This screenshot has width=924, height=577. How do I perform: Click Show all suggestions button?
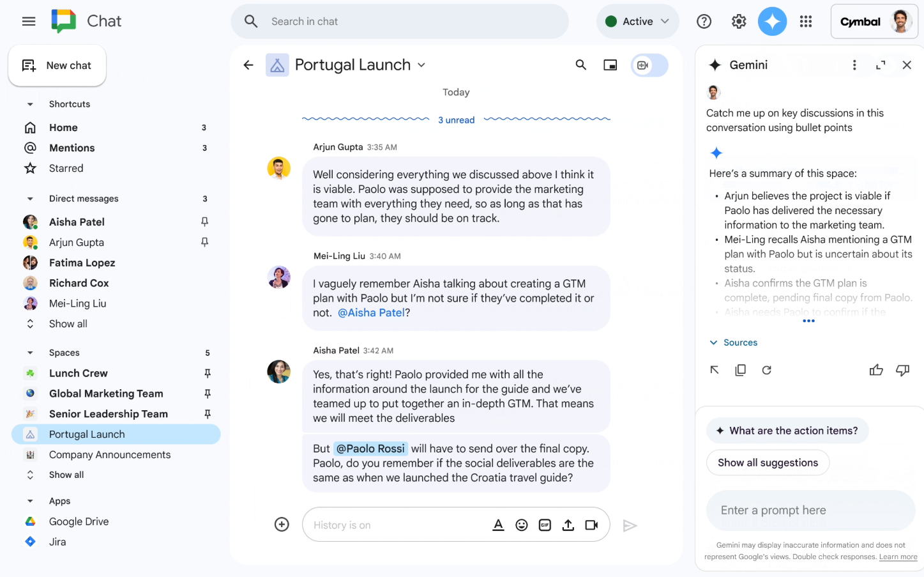pos(768,463)
